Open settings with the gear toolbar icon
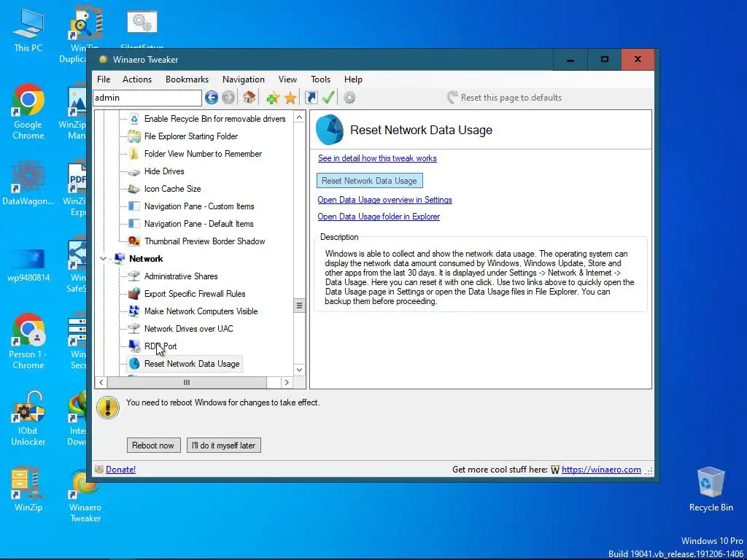The height and width of the screenshot is (560, 747). (349, 98)
